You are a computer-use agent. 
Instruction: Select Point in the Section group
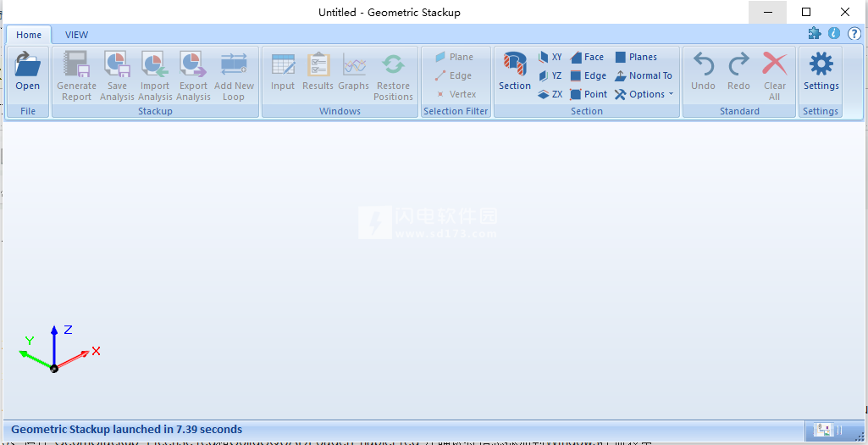click(589, 94)
